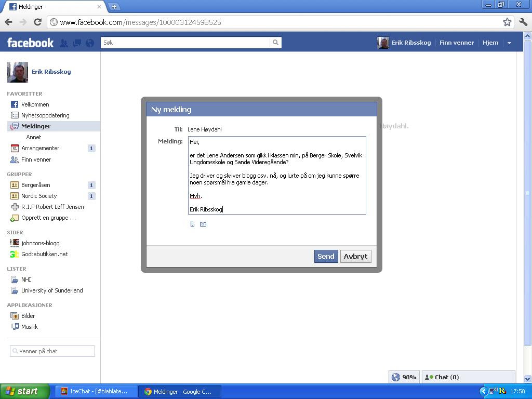
Task: Close the Meldinger tab
Action: 99,6
